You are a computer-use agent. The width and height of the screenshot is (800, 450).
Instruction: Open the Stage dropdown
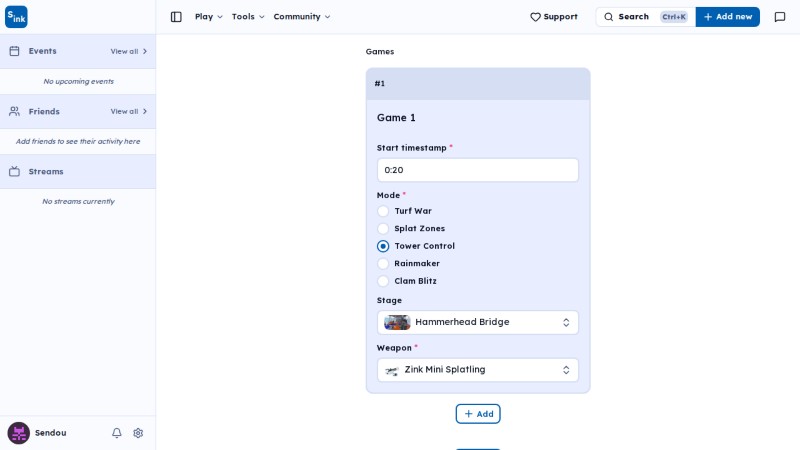(x=478, y=322)
